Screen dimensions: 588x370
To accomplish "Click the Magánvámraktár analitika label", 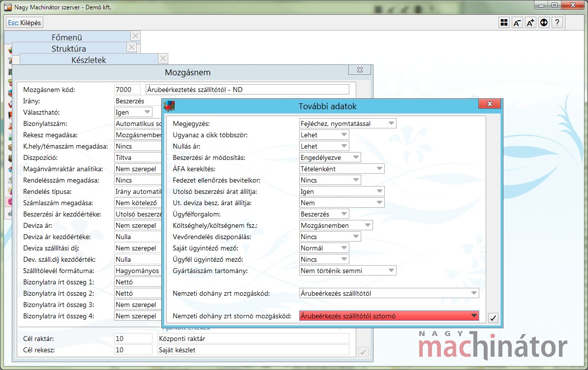I will tap(63, 169).
